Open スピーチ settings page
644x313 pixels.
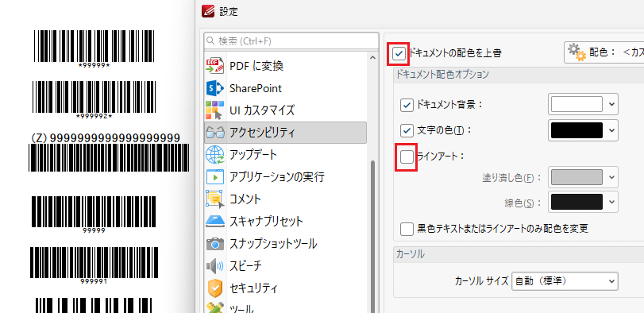tap(285, 266)
